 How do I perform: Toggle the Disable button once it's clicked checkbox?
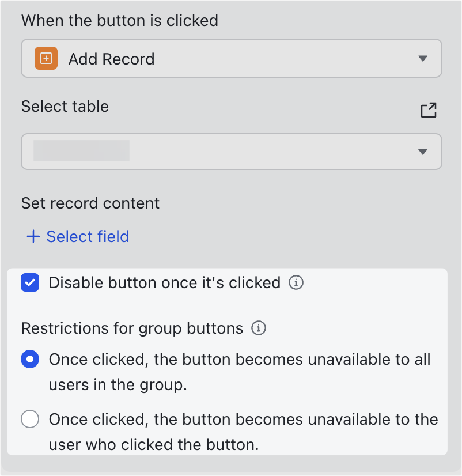pos(30,283)
